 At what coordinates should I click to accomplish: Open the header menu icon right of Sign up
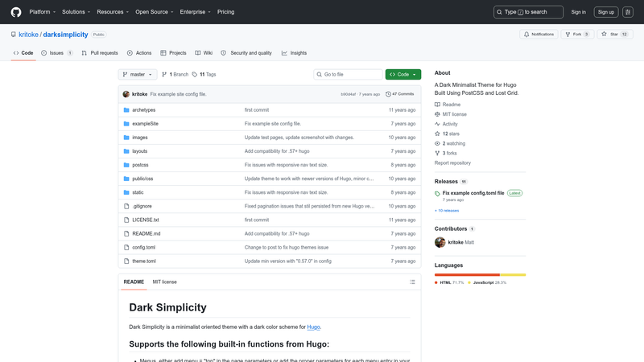(628, 12)
